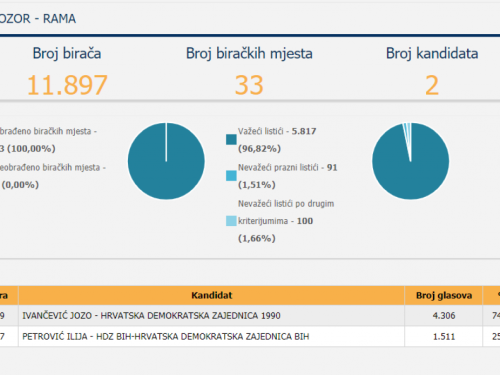The height and width of the screenshot is (375, 500).
Task: Click the ballot validity pie chart
Action: (410, 161)
